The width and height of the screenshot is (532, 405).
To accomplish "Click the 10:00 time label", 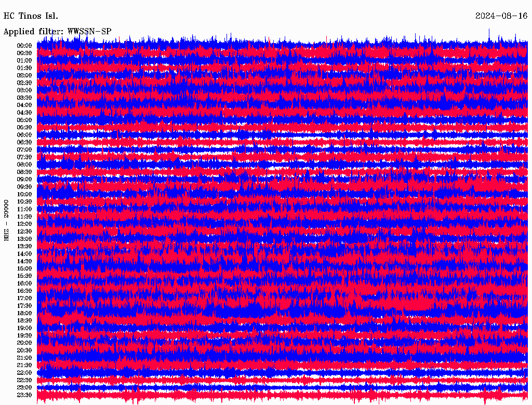I will point(24,194).
